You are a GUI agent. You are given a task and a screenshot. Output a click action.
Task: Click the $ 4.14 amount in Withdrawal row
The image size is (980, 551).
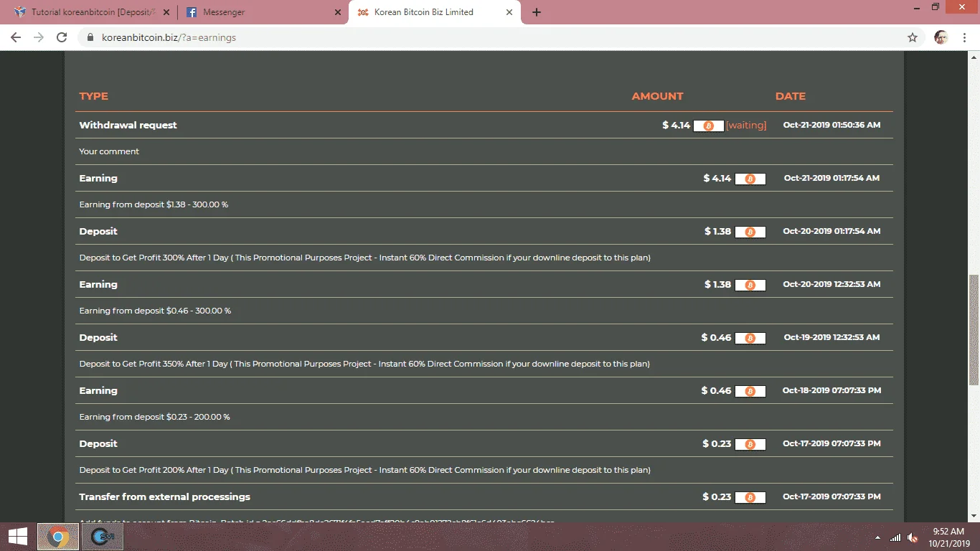click(x=676, y=125)
